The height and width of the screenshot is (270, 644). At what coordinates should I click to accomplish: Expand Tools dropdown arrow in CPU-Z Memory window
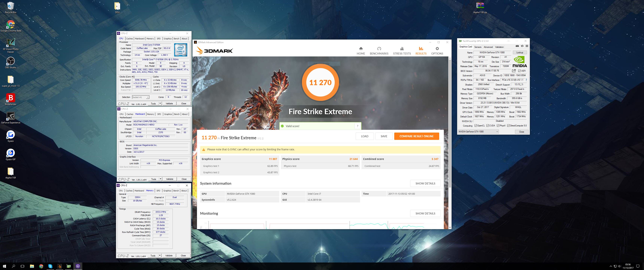point(160,256)
